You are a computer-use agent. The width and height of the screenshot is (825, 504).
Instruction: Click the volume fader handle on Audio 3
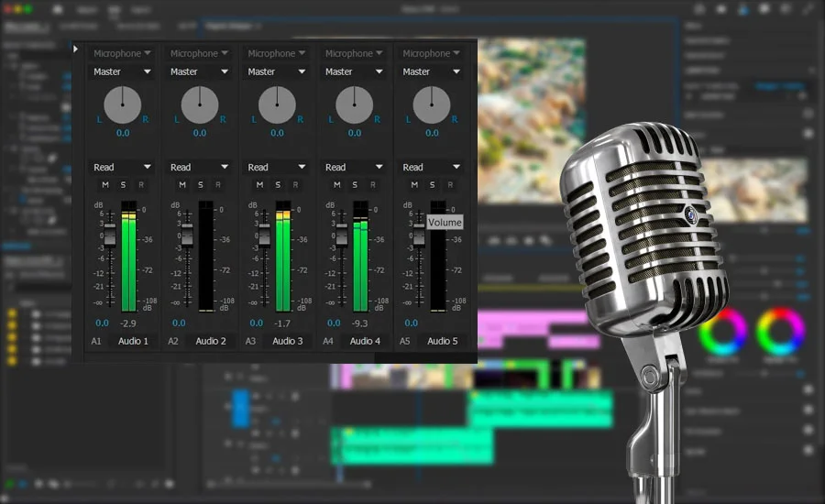(x=264, y=235)
